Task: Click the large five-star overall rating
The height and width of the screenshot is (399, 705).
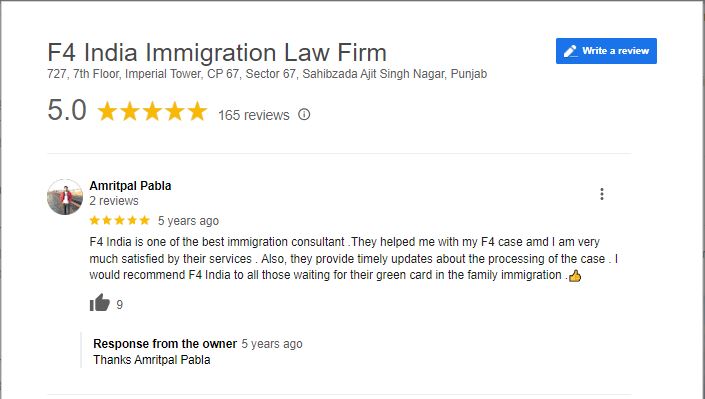Action: [152, 111]
